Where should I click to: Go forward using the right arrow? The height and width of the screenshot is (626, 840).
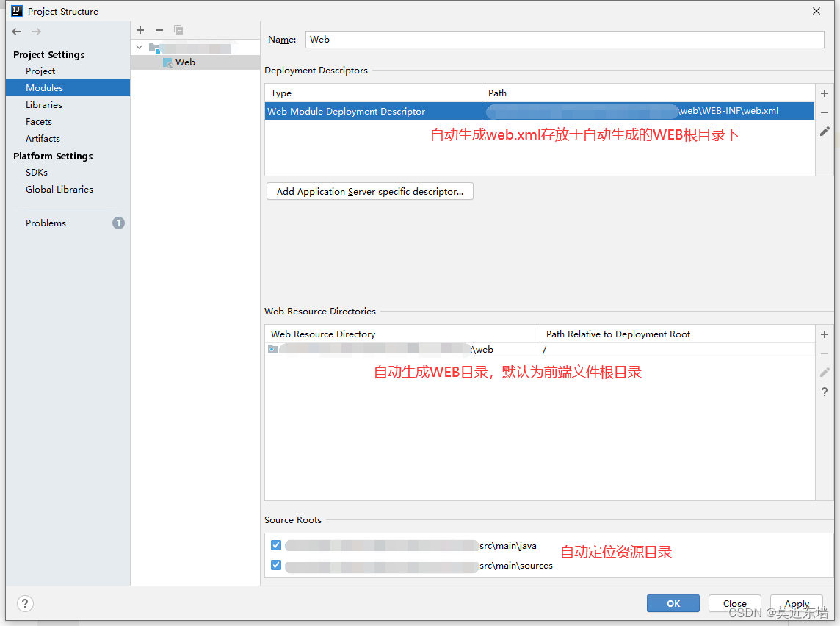click(36, 32)
